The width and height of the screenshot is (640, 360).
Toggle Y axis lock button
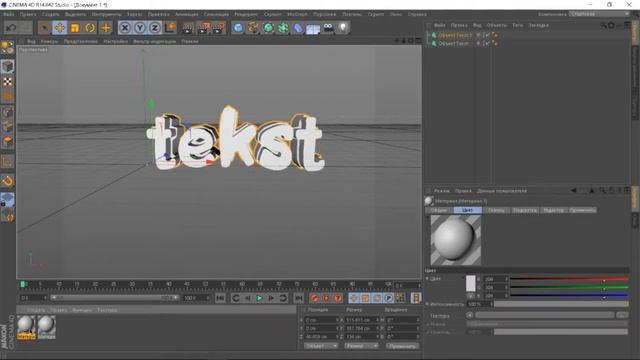pyautogui.click(x=140, y=28)
